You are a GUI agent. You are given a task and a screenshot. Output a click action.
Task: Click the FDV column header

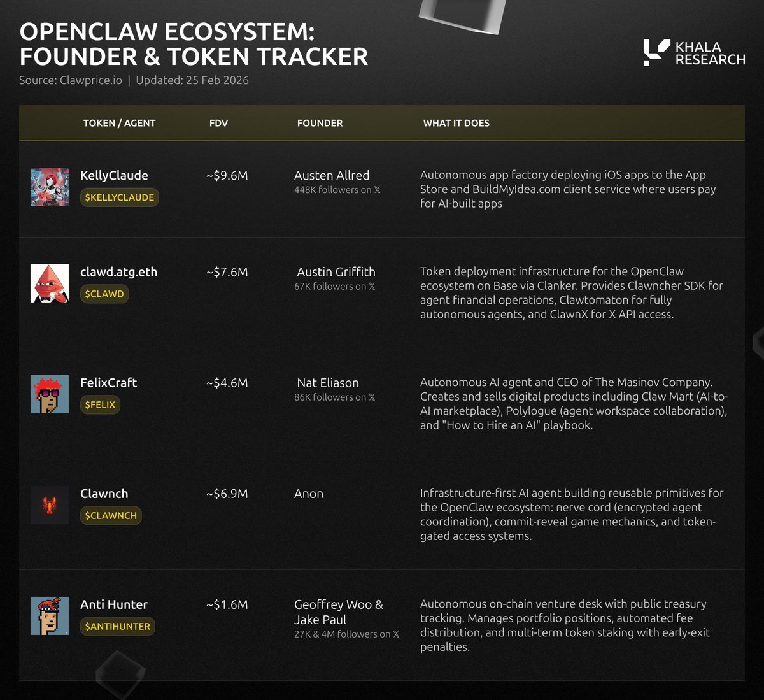click(x=218, y=123)
